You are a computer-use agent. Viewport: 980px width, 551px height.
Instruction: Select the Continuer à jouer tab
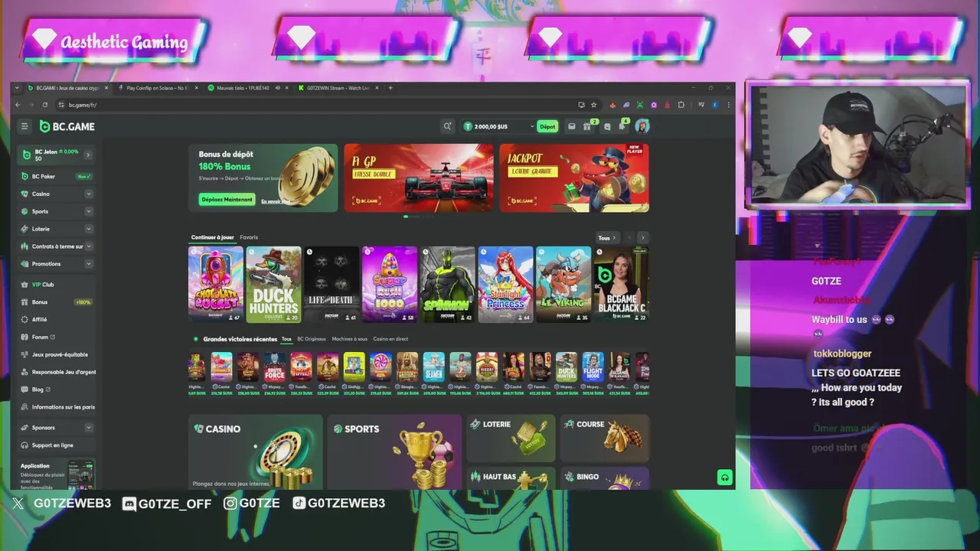click(212, 237)
